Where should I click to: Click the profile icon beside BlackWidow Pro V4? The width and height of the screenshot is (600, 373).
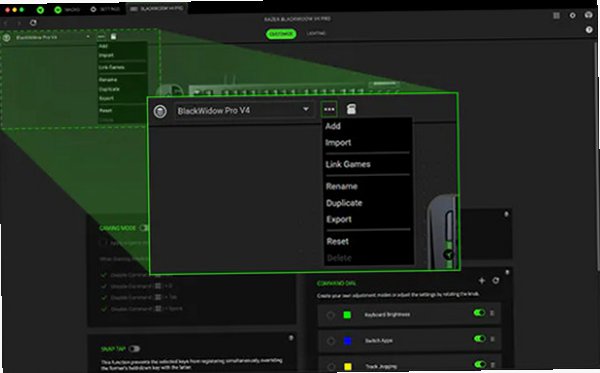(x=6, y=37)
